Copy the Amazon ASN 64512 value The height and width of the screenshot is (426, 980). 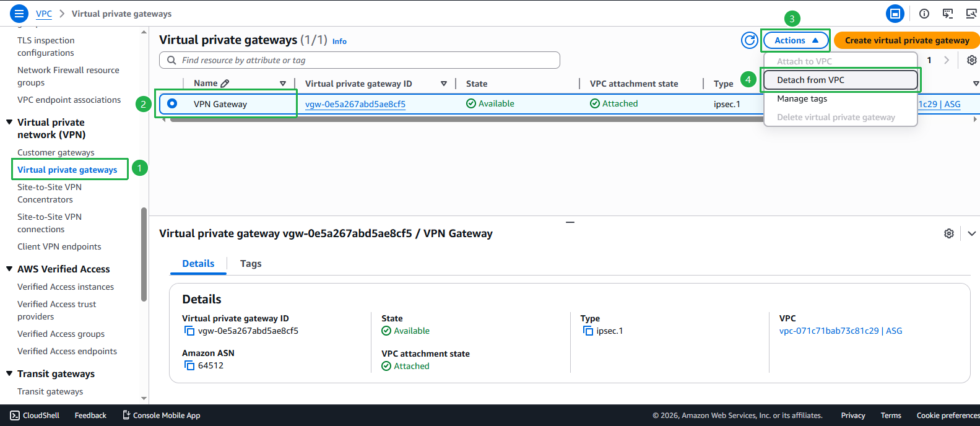pyautogui.click(x=189, y=365)
